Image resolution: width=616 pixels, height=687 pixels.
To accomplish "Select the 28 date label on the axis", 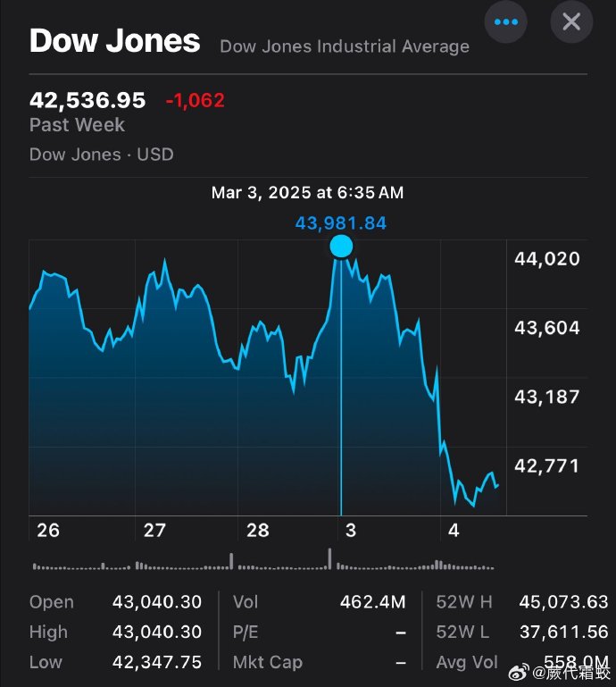I will (x=258, y=531).
